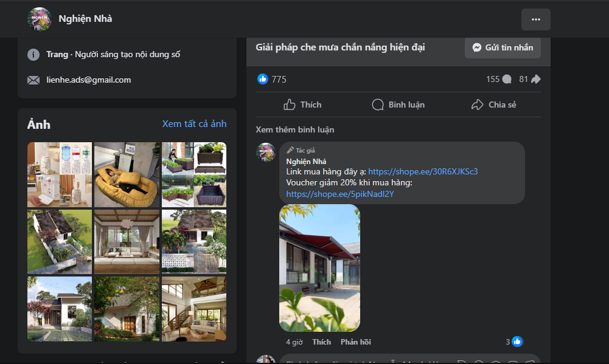This screenshot has height=364, width=609.
Task: Click the Bình luận comment button
Action: point(398,105)
